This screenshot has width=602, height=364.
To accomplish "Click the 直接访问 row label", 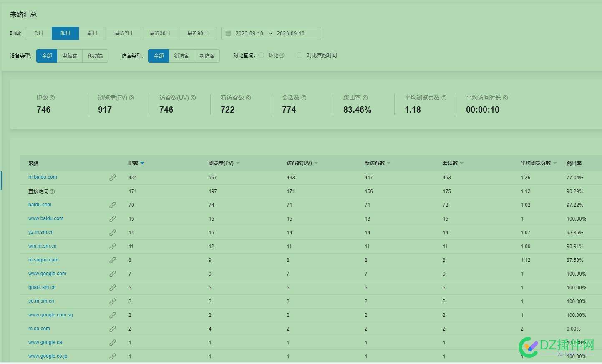I will pos(38,192).
